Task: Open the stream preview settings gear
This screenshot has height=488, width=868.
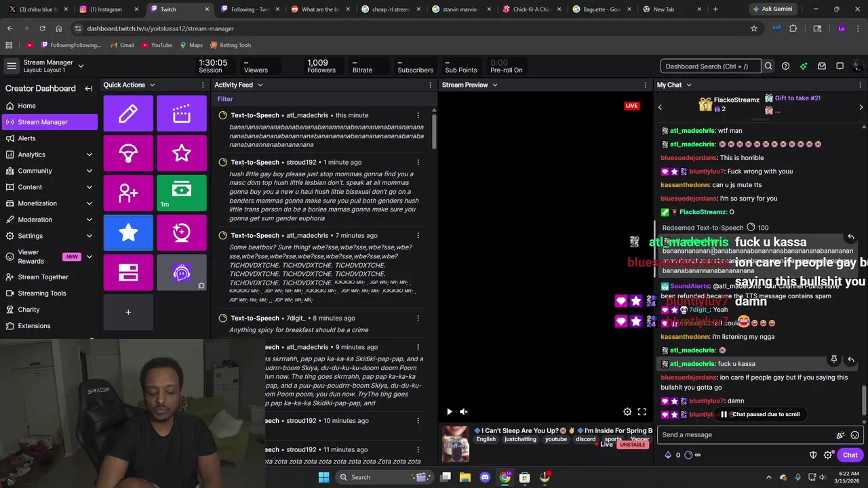Action: [x=627, y=411]
